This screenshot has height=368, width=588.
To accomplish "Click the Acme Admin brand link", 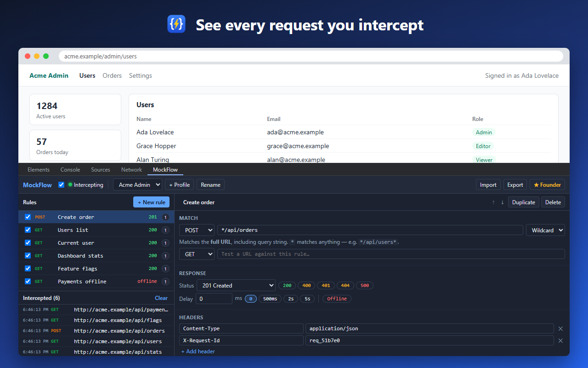I will (49, 75).
